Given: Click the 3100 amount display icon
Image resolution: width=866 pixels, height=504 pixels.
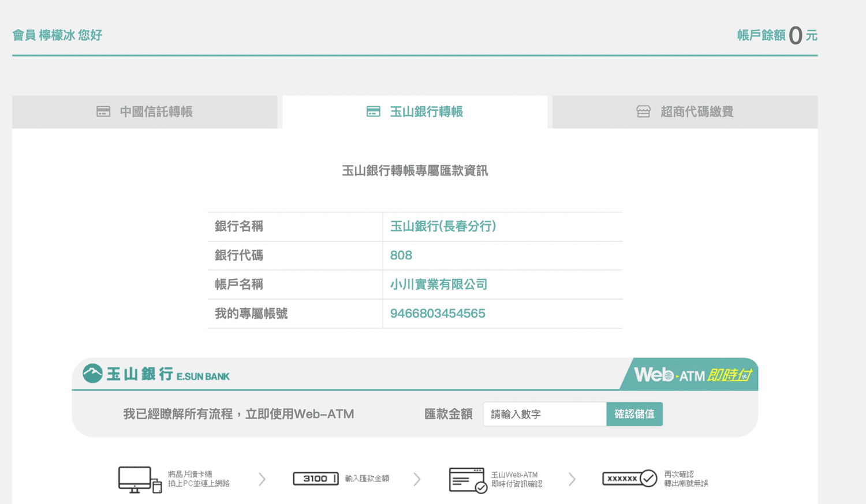Looking at the screenshot, I should click(316, 479).
